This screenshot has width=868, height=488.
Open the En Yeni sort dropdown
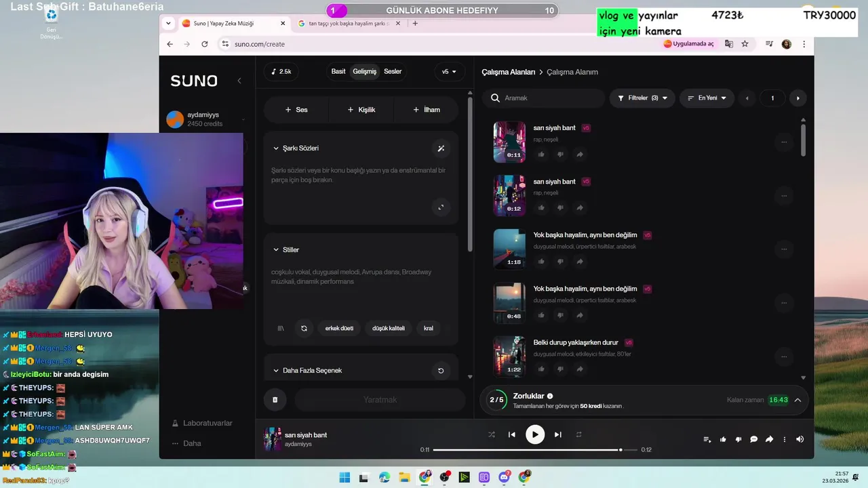(x=707, y=98)
